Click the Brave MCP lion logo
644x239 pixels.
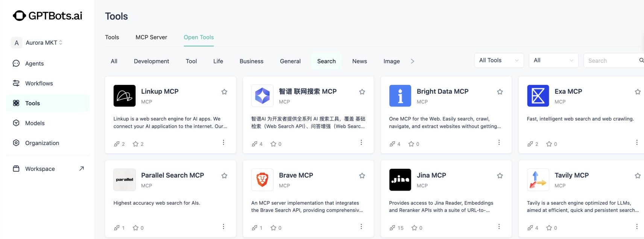coord(262,180)
